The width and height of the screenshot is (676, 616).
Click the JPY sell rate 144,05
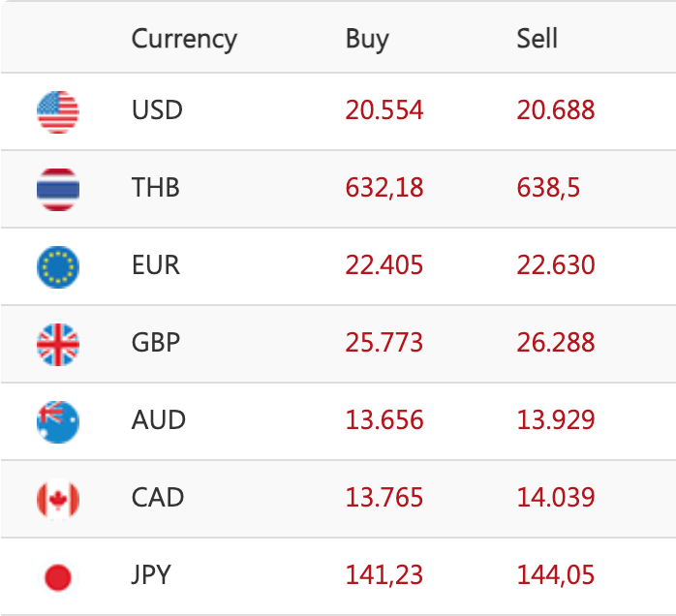pyautogui.click(x=556, y=575)
